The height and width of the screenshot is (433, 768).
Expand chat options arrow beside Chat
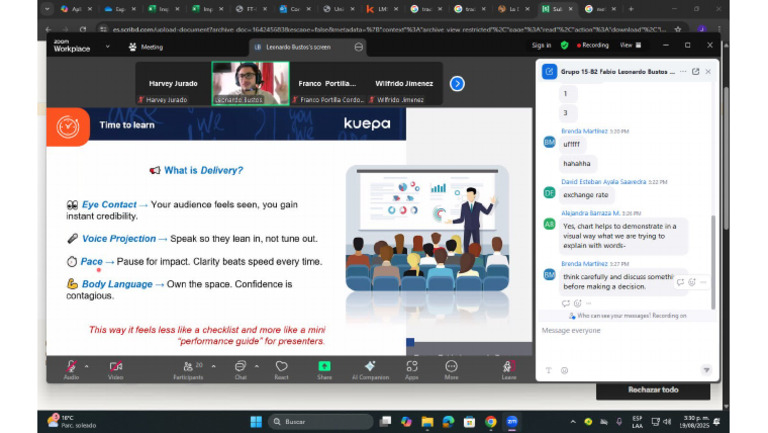tap(257, 366)
